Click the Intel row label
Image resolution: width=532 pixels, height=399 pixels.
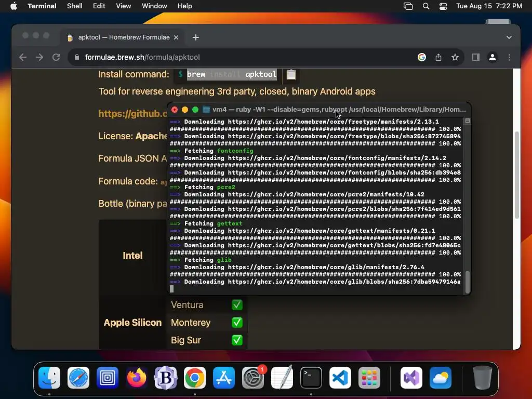[132, 256]
